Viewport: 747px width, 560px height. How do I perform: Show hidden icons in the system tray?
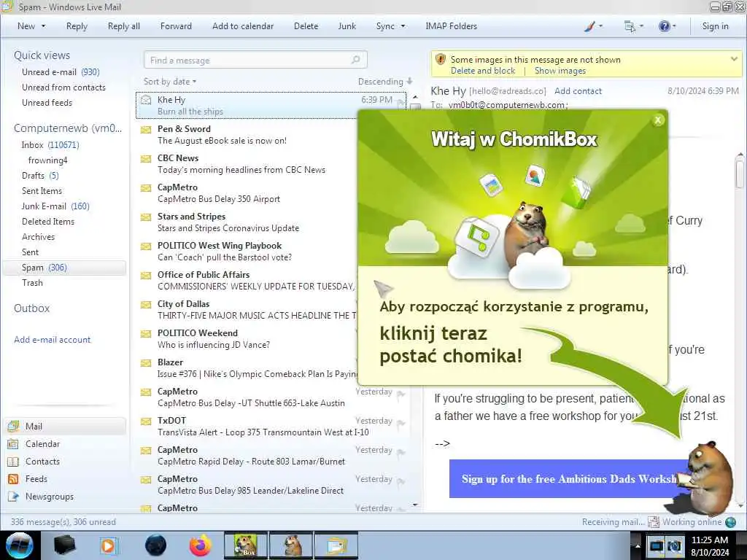pos(638,545)
